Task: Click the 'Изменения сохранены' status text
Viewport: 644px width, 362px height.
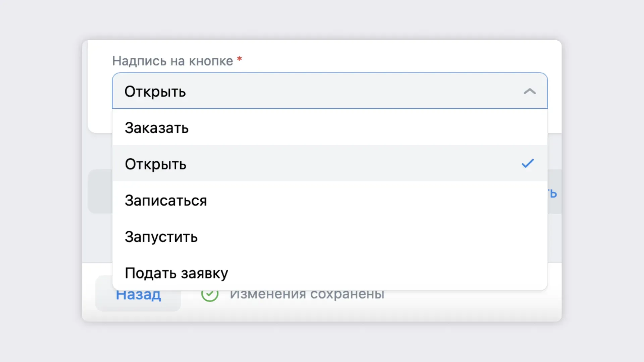Action: 307,295
